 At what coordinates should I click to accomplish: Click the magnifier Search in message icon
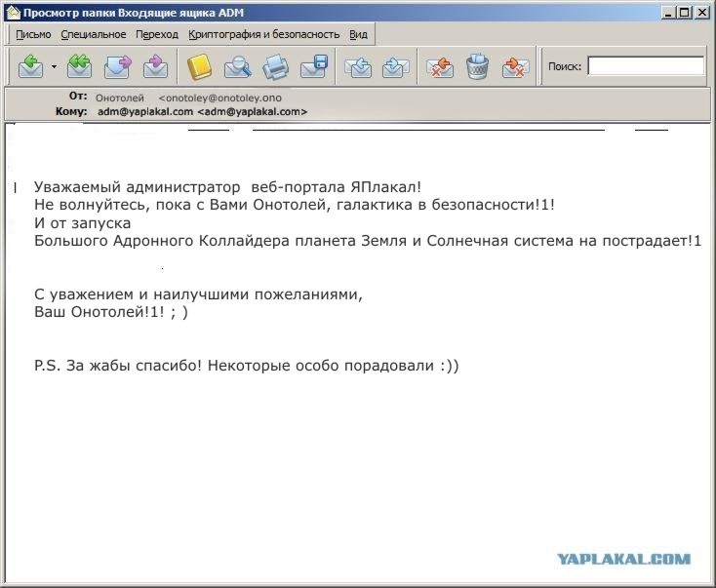point(237,66)
